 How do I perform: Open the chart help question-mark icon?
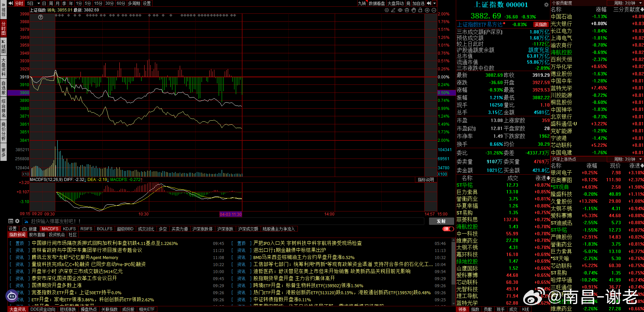pyautogui.click(x=41, y=17)
